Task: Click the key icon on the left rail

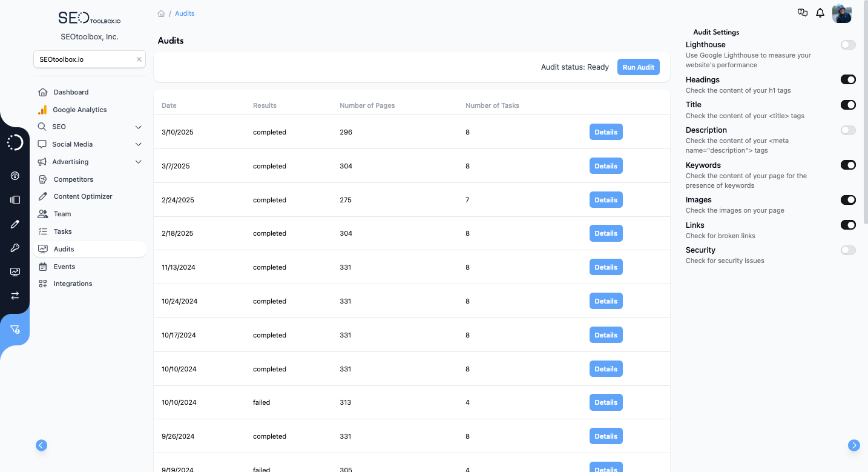Action: [15, 248]
